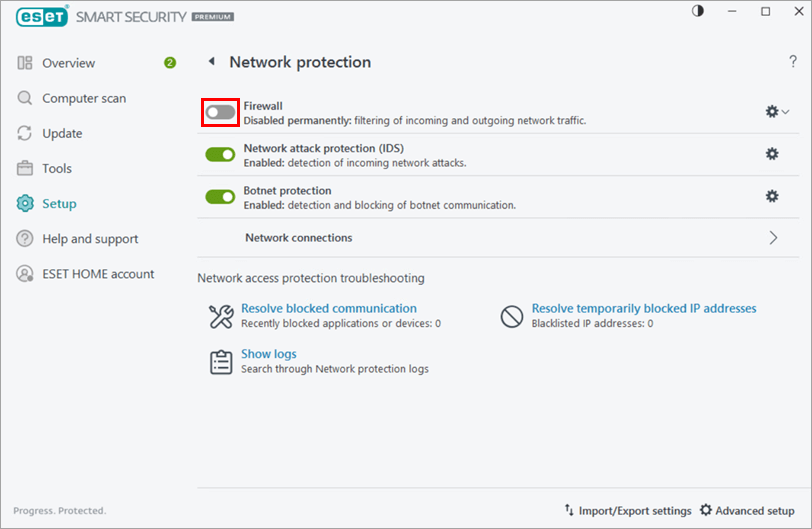Open Resolve temporarily blocked IP addresses link
Viewport: 812px width, 529px height.
click(x=644, y=308)
